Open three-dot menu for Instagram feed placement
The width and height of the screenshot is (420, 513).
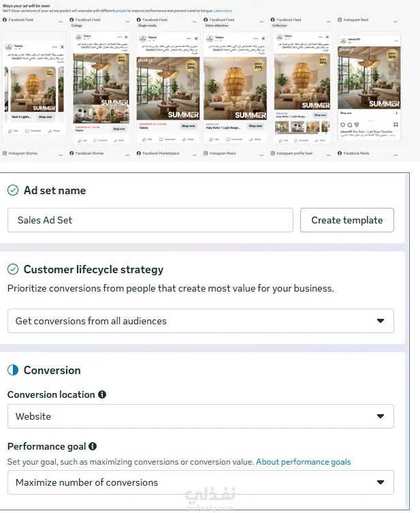point(395,21)
